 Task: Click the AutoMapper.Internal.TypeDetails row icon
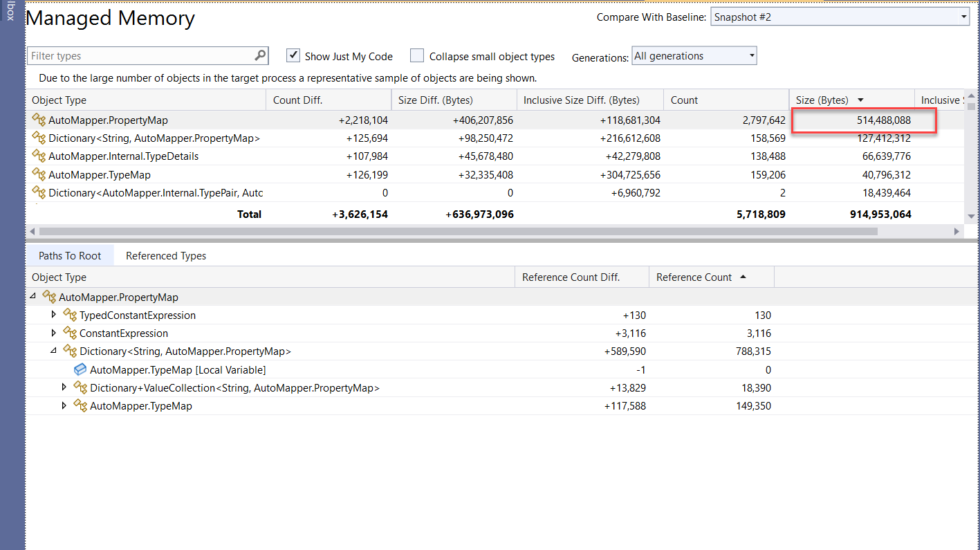pos(39,156)
